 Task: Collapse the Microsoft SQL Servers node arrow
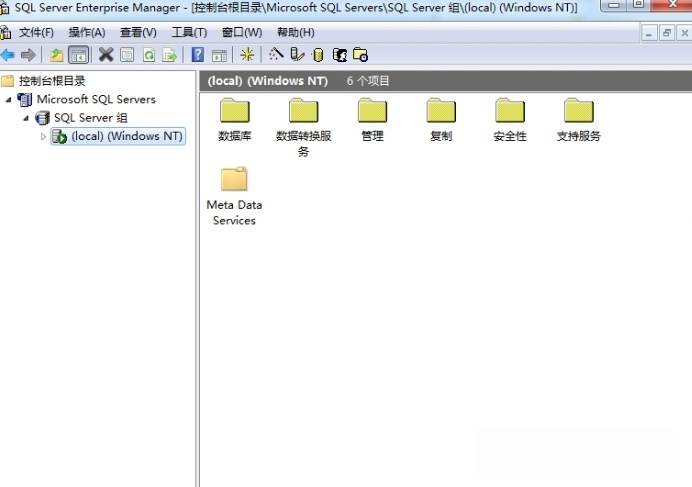pyautogui.click(x=8, y=100)
